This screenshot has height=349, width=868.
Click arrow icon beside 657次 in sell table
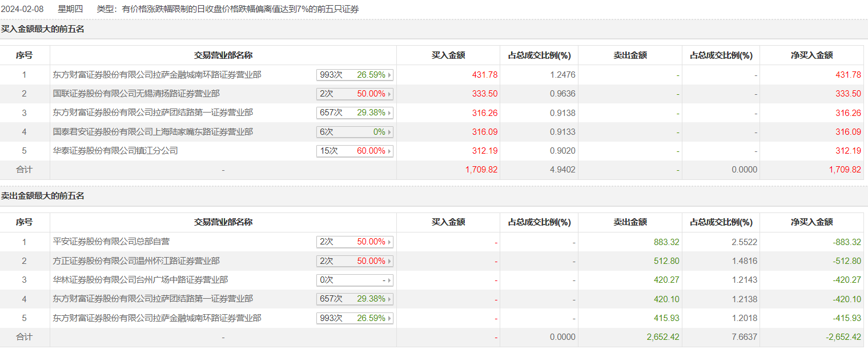390,299
